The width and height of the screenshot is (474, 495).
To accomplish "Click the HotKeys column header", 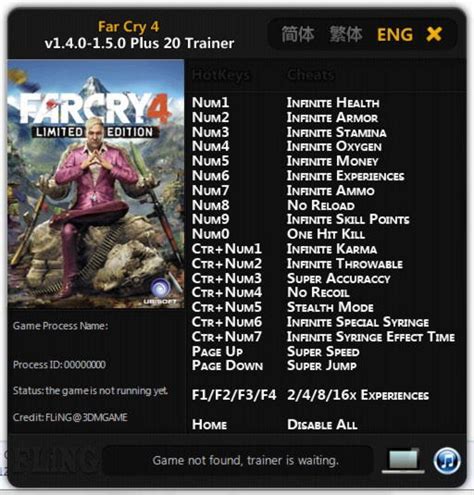I will coord(221,75).
